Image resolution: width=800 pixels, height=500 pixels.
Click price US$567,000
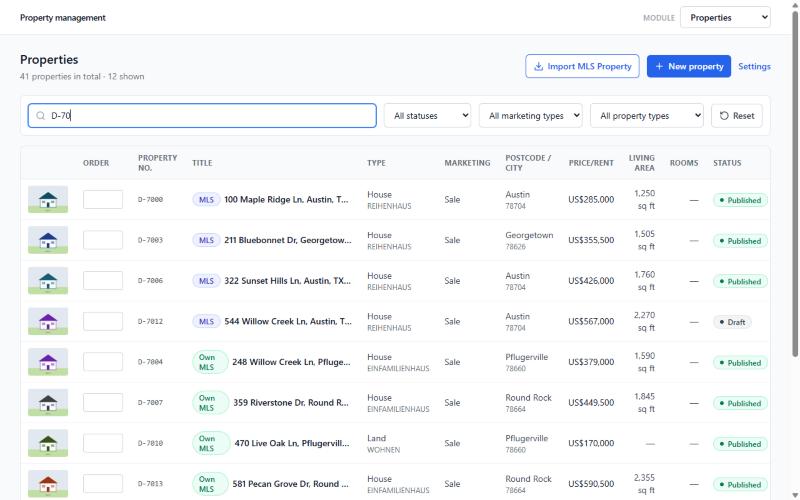coord(591,321)
